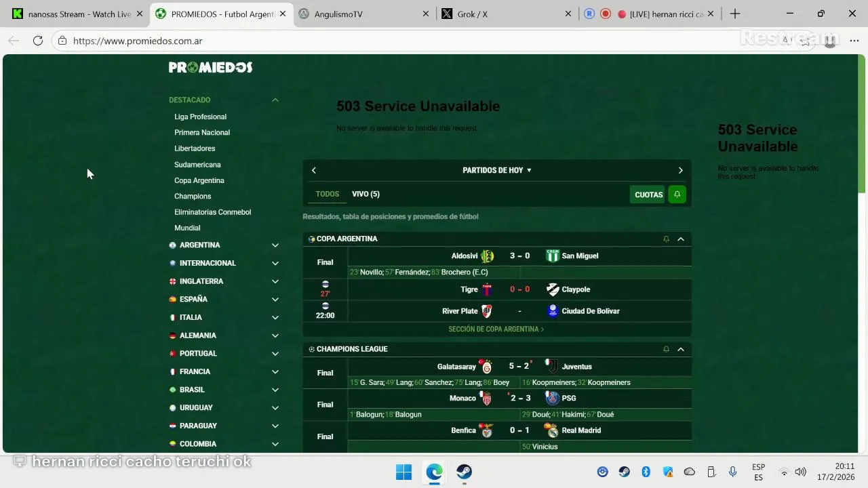The width and height of the screenshot is (868, 488).
Task: Click Windows Security shield tray icon
Action: click(x=668, y=472)
